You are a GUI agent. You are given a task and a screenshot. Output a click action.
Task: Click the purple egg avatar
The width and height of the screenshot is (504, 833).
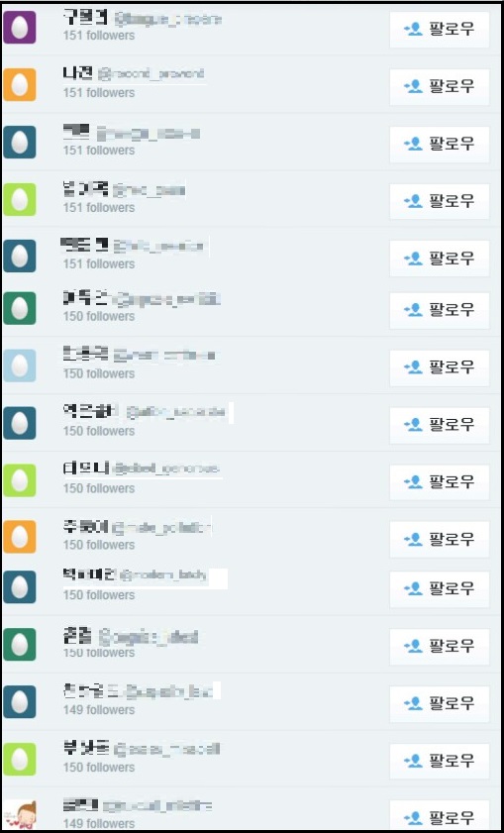coord(20,27)
